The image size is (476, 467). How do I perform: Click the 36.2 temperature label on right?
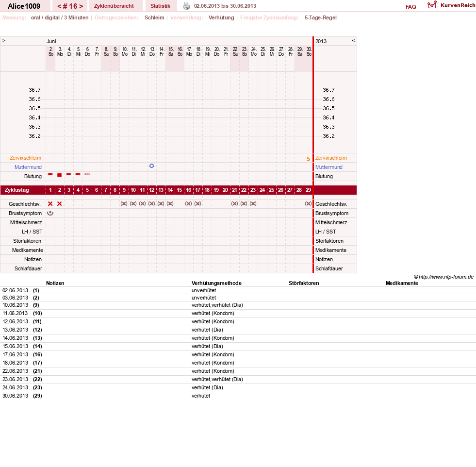point(329,136)
